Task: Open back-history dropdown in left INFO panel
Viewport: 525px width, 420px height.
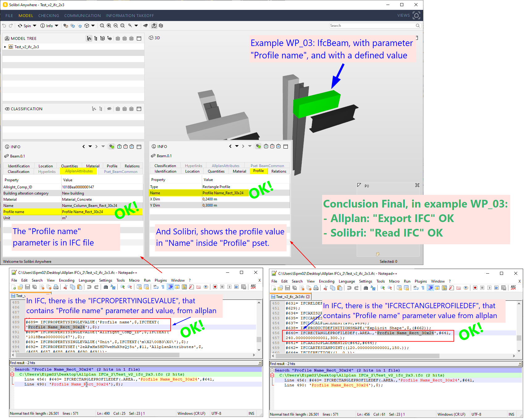Action: [x=90, y=146]
